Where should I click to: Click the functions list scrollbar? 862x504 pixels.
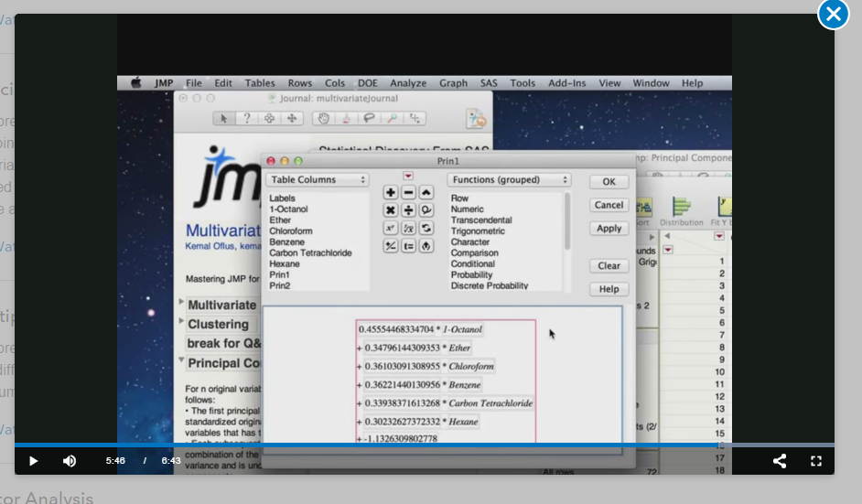(x=567, y=221)
